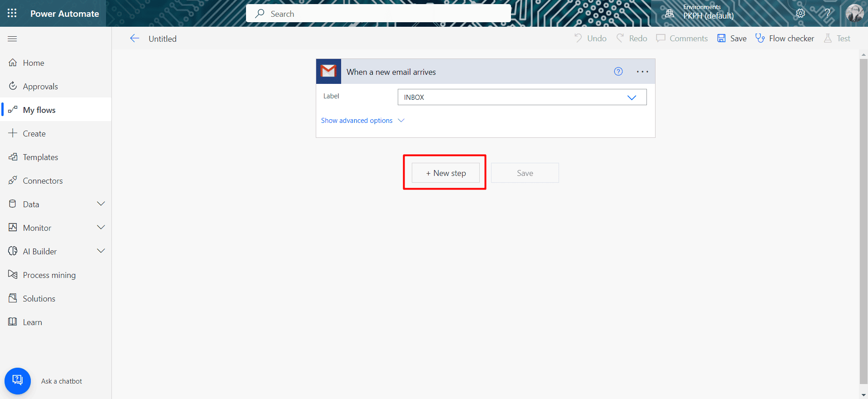Launch the Ask a chatbot button
The image size is (868, 399).
coord(18,381)
